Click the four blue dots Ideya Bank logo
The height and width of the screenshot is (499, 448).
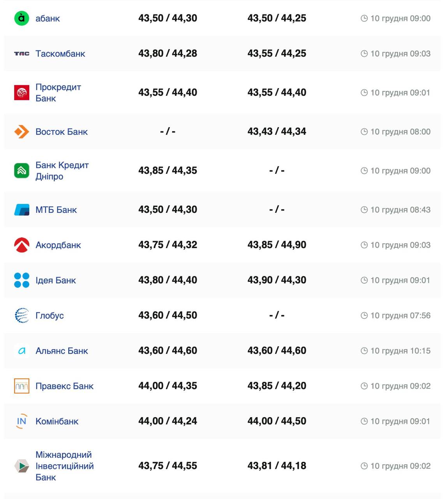pyautogui.click(x=21, y=280)
